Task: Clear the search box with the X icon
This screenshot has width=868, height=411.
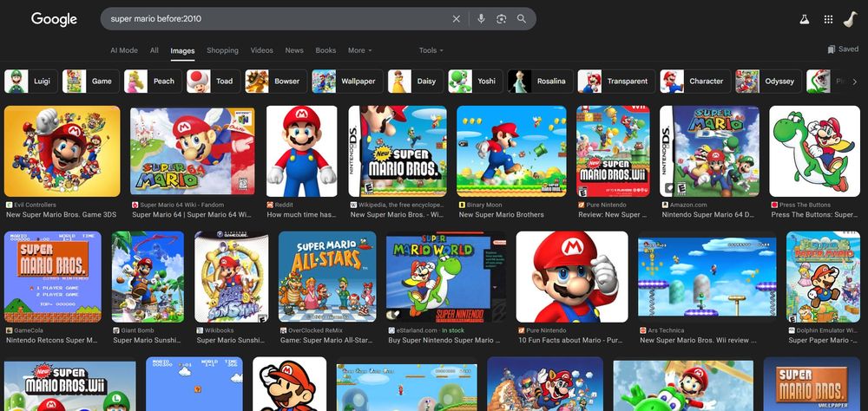Action: click(457, 19)
